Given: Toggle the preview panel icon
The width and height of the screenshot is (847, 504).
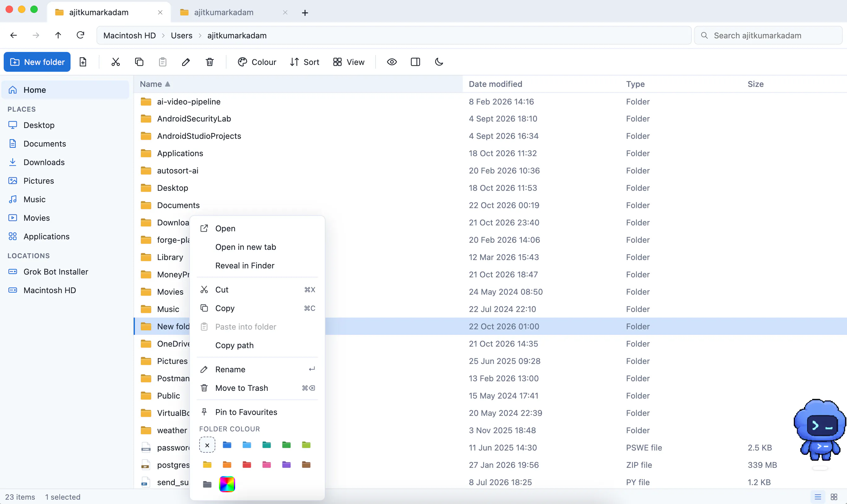Looking at the screenshot, I should click(x=415, y=62).
